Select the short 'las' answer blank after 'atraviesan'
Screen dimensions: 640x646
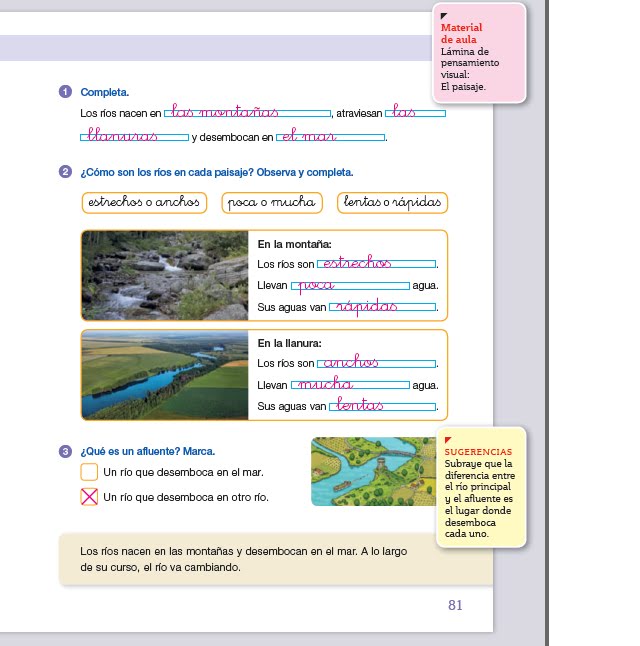415,113
